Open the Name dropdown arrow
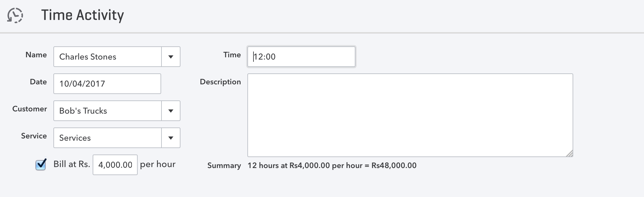The height and width of the screenshot is (197, 644). coord(171,57)
